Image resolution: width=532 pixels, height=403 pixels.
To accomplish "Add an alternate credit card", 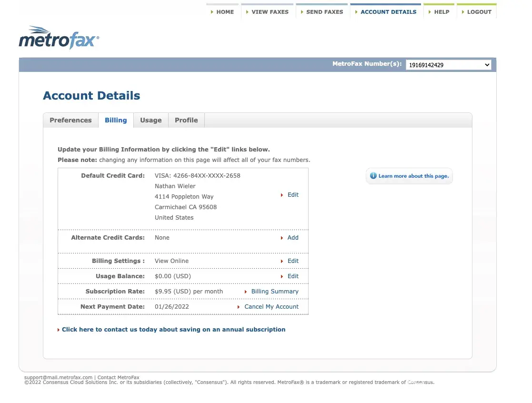I will (293, 238).
